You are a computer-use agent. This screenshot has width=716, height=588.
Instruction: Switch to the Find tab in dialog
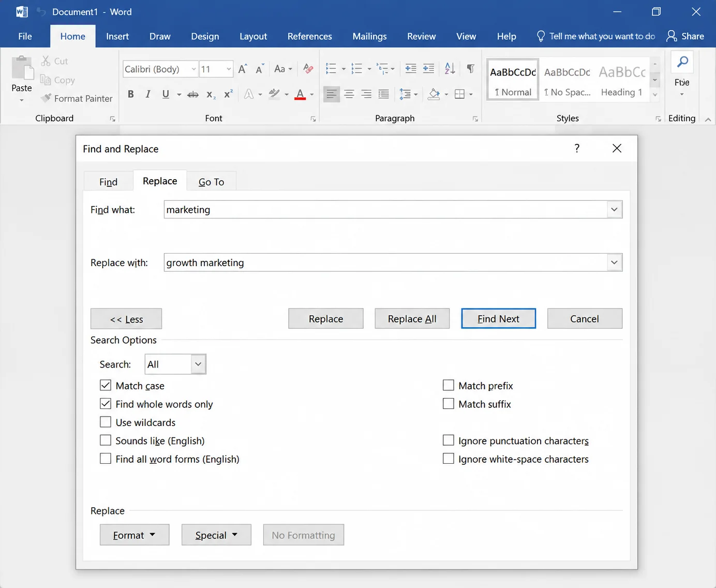coord(108,182)
